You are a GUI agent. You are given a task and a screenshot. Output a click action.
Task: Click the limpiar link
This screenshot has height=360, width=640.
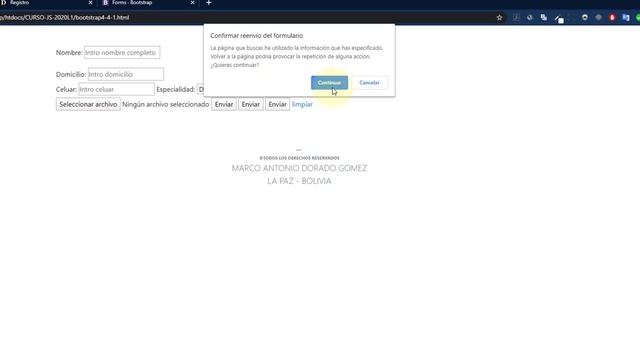pos(302,104)
